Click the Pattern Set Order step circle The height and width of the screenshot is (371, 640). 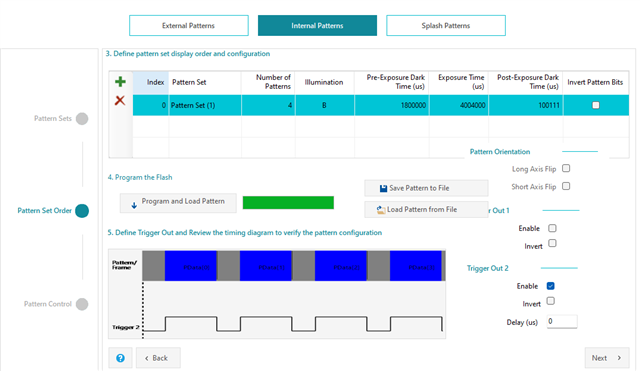(x=82, y=211)
